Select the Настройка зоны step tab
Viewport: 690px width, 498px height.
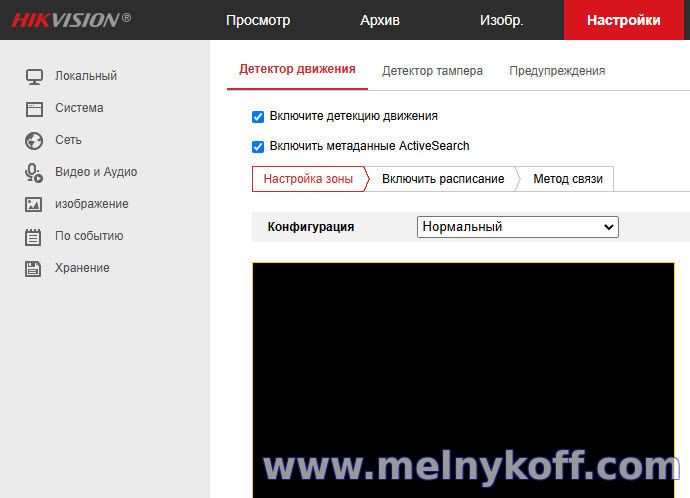(x=308, y=179)
